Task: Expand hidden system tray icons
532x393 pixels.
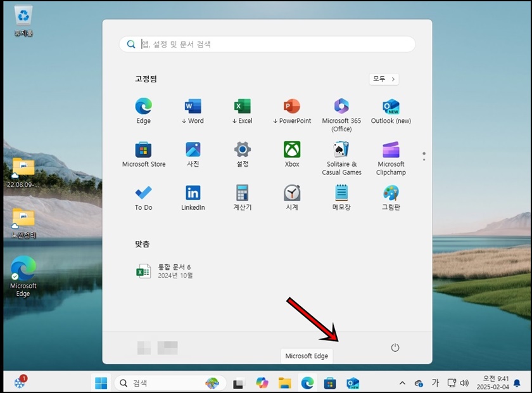Action: pos(402,383)
